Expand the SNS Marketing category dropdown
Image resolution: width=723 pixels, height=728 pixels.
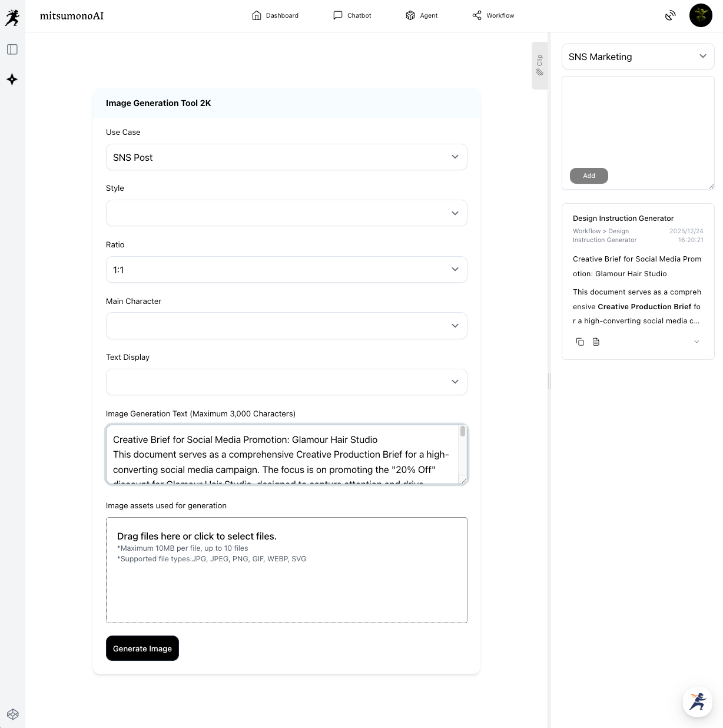(x=638, y=57)
